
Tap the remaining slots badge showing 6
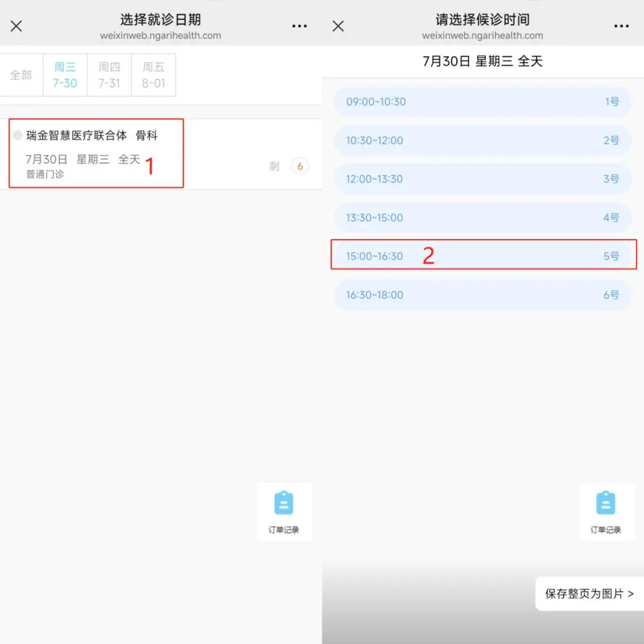click(300, 166)
